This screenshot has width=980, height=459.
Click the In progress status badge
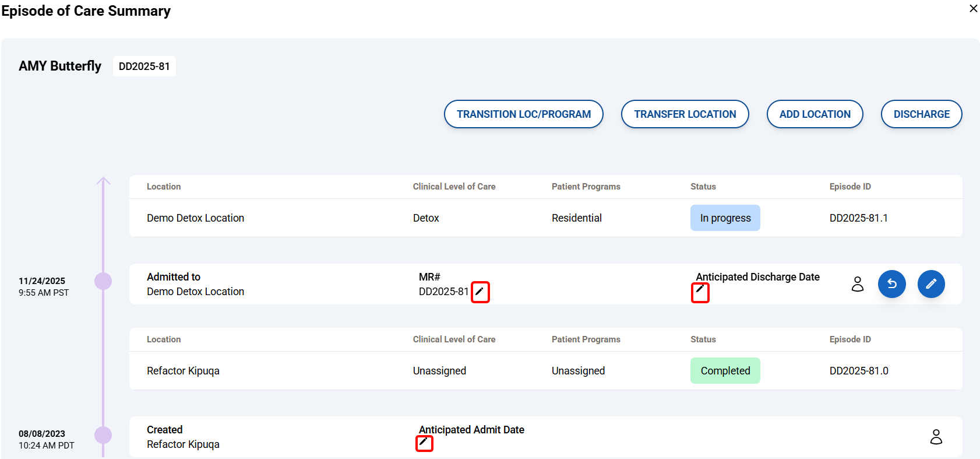click(x=725, y=218)
